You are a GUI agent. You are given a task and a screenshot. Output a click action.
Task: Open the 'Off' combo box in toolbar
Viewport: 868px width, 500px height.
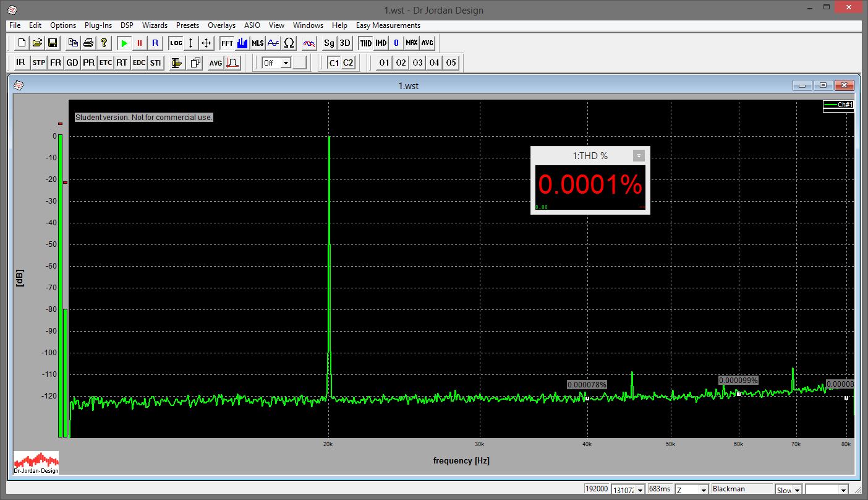286,62
